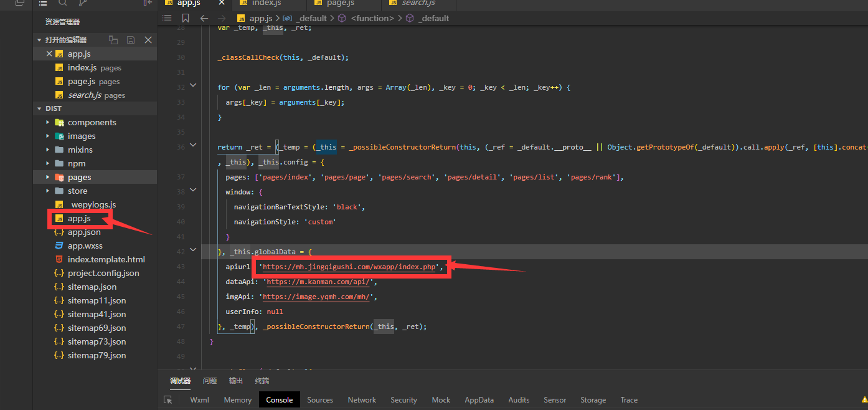Image resolution: width=868 pixels, height=410 pixels.
Task: Select app.wxss in the file tree
Action: coord(85,246)
